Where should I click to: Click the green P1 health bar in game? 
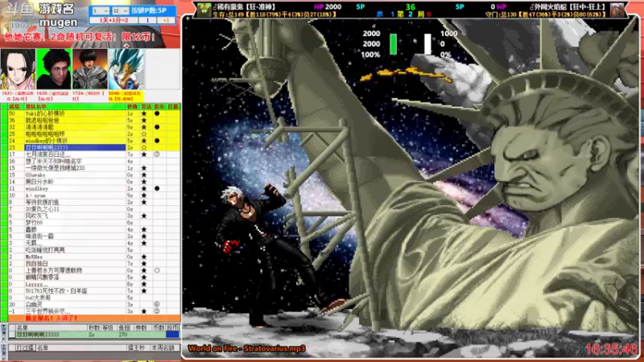tap(393, 44)
